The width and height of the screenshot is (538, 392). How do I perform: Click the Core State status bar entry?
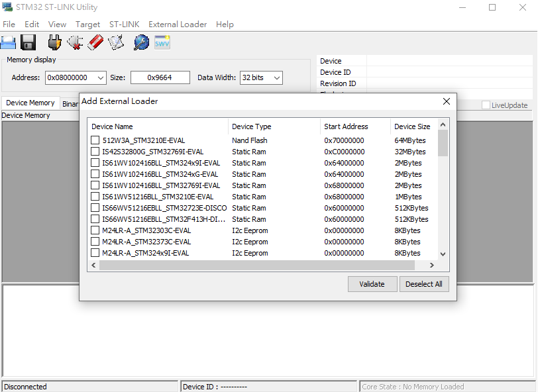coord(447,387)
